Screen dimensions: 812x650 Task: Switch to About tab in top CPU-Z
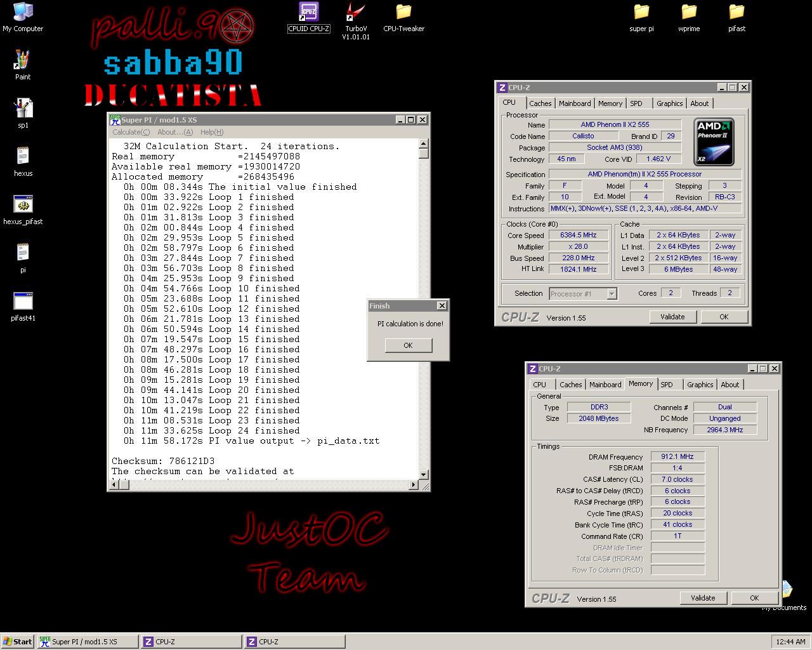[700, 103]
